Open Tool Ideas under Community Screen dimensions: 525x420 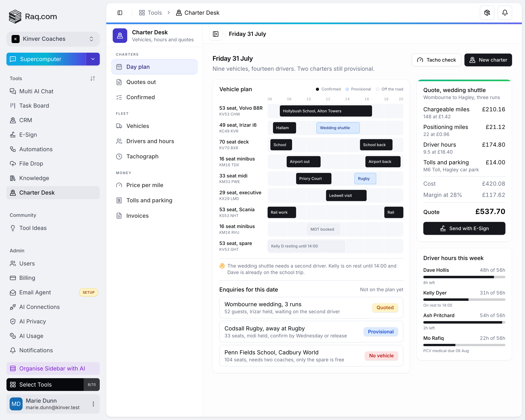coord(53,228)
